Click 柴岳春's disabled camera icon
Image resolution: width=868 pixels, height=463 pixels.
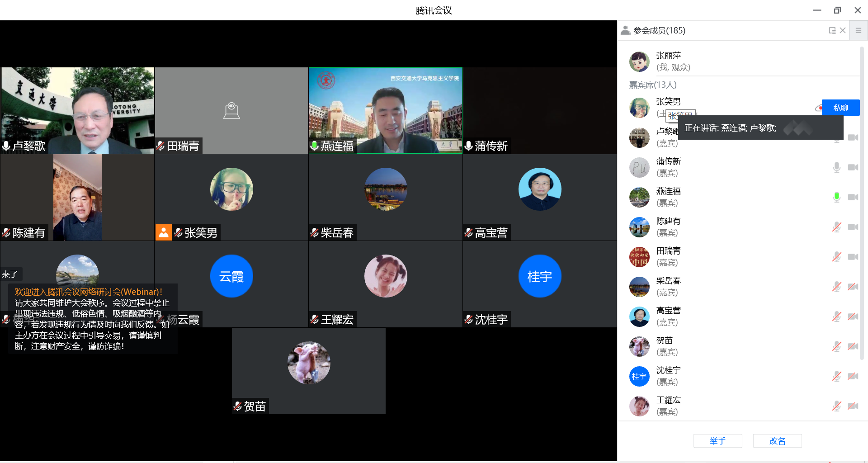pyautogui.click(x=853, y=287)
